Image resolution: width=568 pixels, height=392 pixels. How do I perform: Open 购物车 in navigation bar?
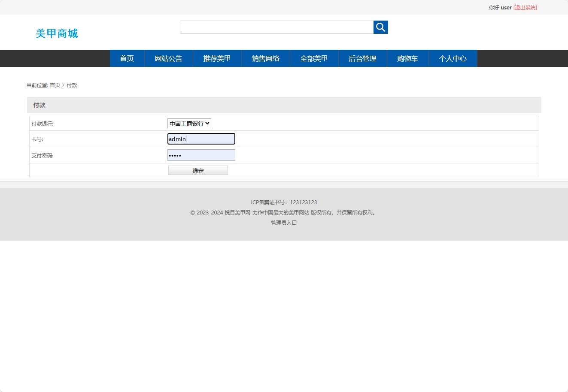coord(408,58)
